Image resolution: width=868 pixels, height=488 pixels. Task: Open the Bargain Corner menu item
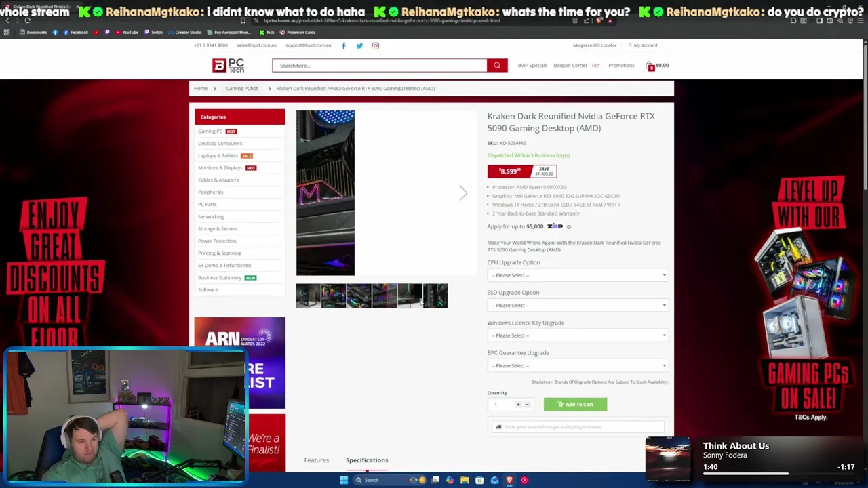click(570, 66)
